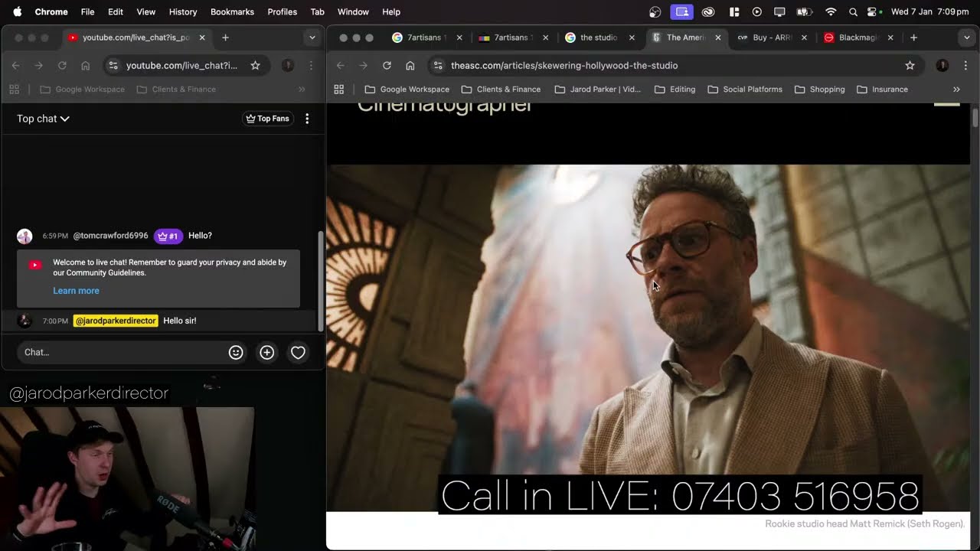The image size is (980, 551).
Task: Open live chat three-dot options menu
Action: coord(307,119)
